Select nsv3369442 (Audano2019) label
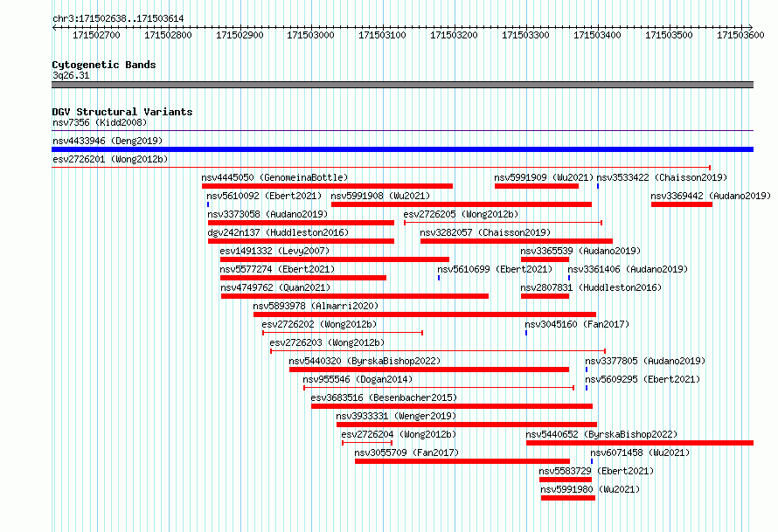The width and height of the screenshot is (778, 532). click(x=711, y=196)
